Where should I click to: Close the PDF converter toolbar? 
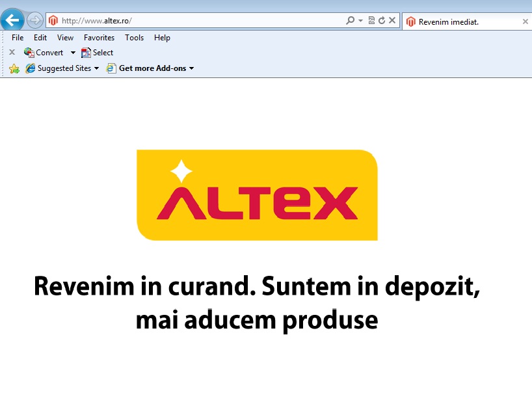12,52
